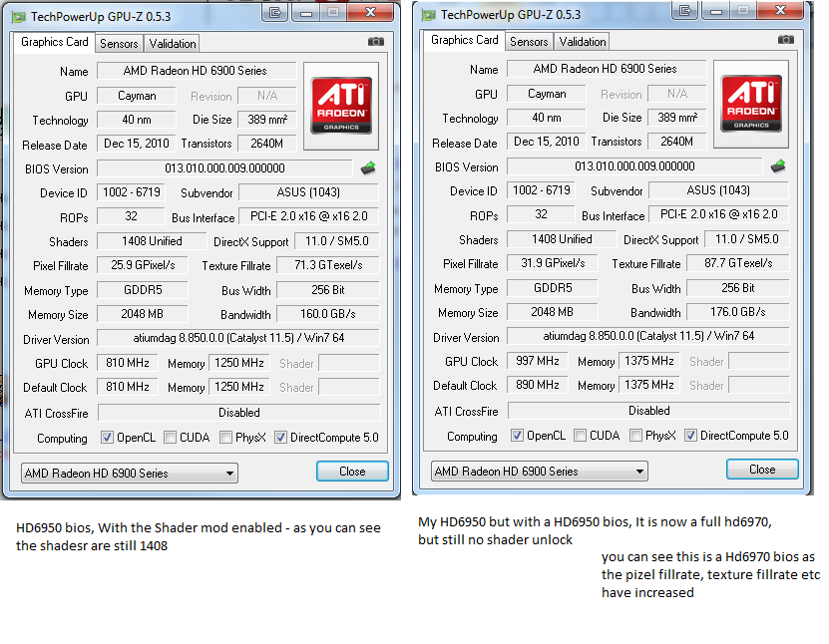Toggle PhysX checkbox in right window
Screen dimensions: 829x644
(x=636, y=436)
